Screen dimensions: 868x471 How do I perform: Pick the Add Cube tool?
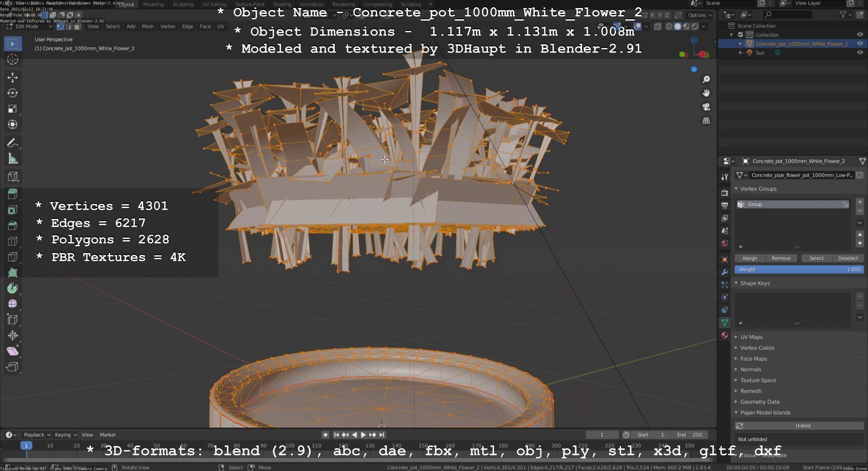pyautogui.click(x=13, y=176)
